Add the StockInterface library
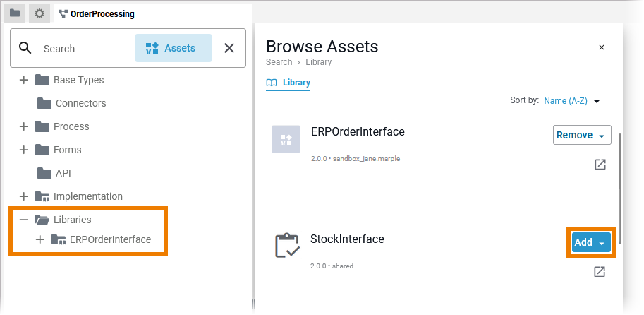 583,242
